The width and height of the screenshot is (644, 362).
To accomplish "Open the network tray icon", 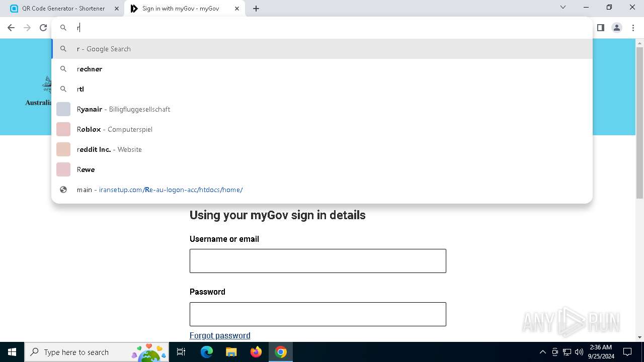I will tap(567, 352).
